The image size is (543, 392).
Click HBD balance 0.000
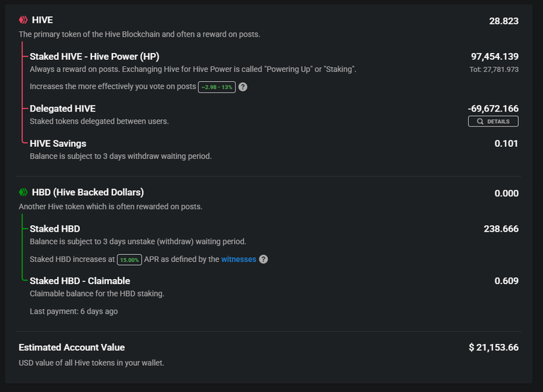tap(506, 194)
